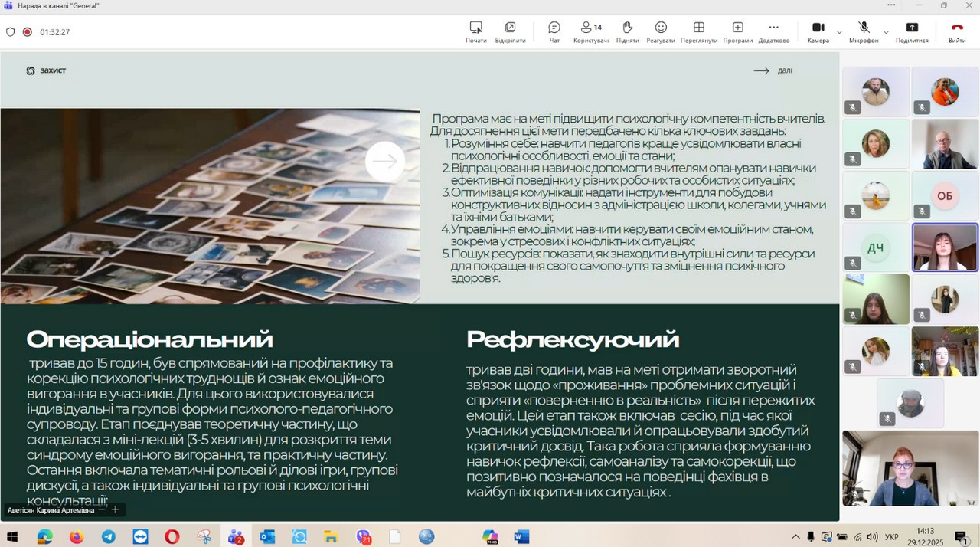Screen dimensions: 980x547
Task: Open the Переглянути view menu
Action: tap(698, 31)
